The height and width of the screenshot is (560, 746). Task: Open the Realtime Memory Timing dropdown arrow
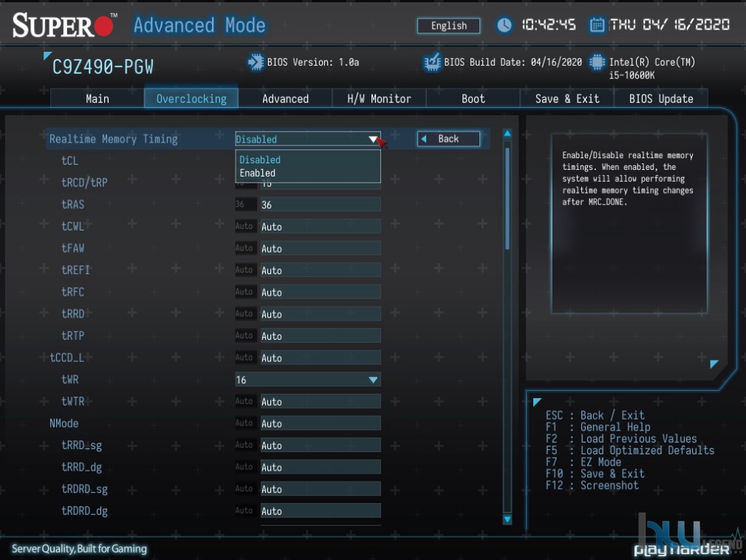[374, 139]
